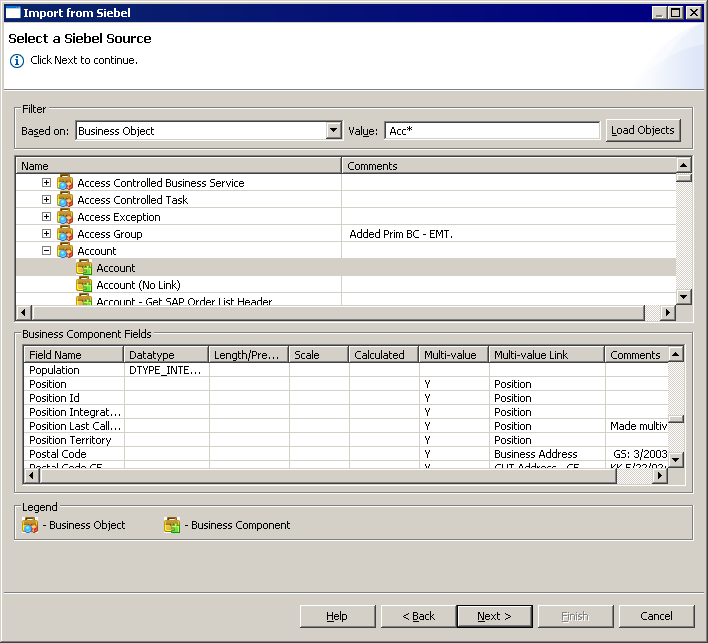Click the highlighted Account business component icon
This screenshot has width=708, height=643.
click(x=84, y=268)
